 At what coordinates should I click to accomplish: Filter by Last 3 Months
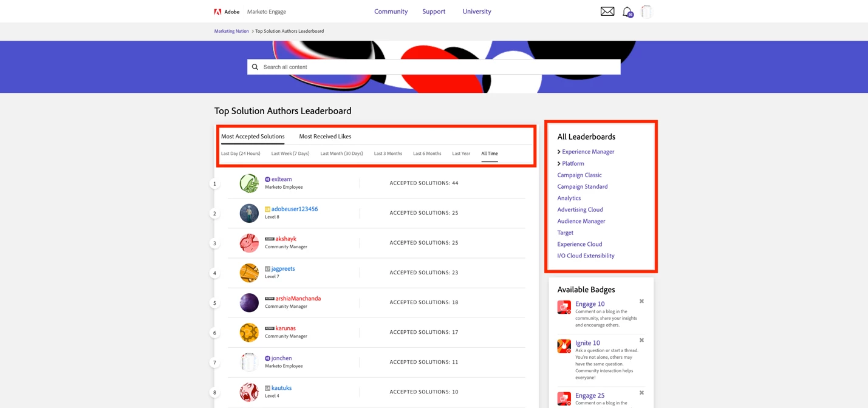[388, 154]
